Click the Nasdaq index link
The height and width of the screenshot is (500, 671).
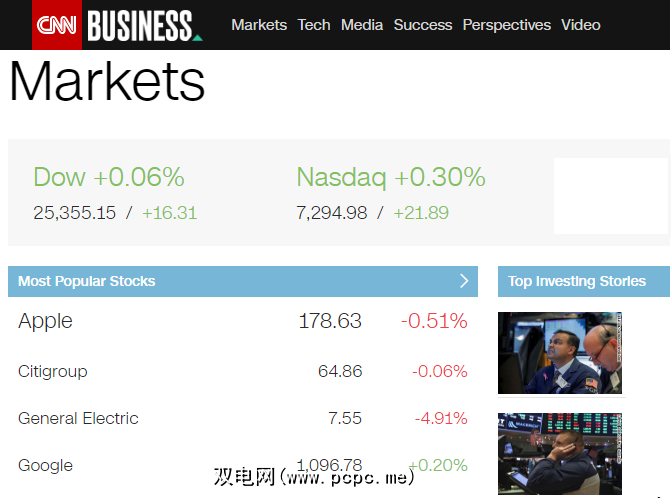point(341,177)
